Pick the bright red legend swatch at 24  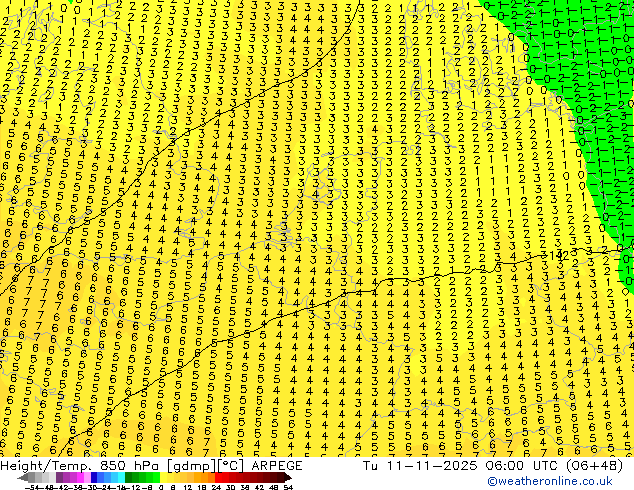(x=218, y=478)
